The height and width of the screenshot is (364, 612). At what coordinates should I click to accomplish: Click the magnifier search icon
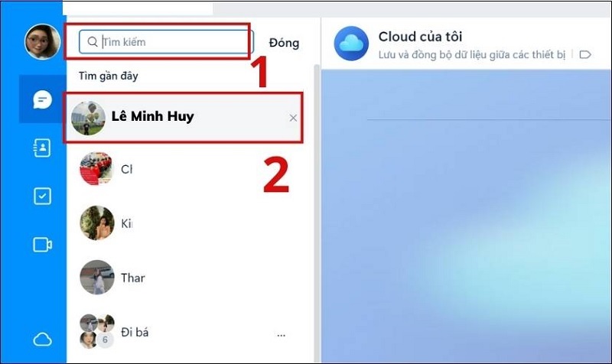pyautogui.click(x=93, y=42)
